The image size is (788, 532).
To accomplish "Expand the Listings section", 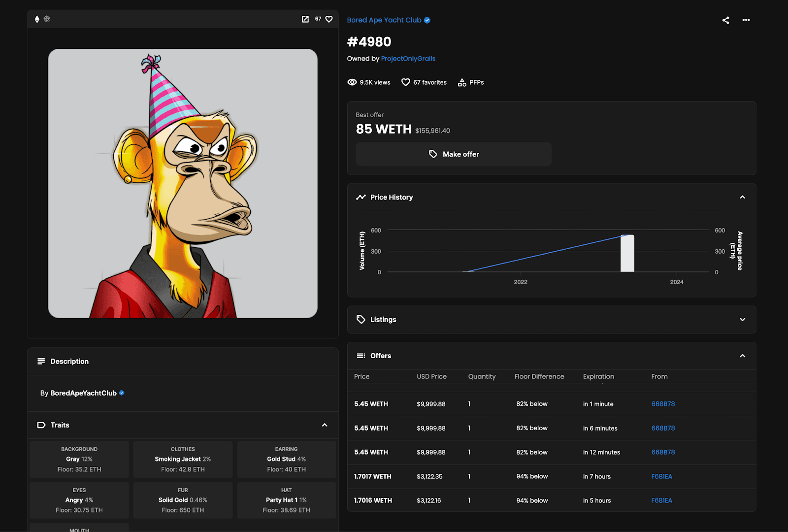I will coord(743,320).
